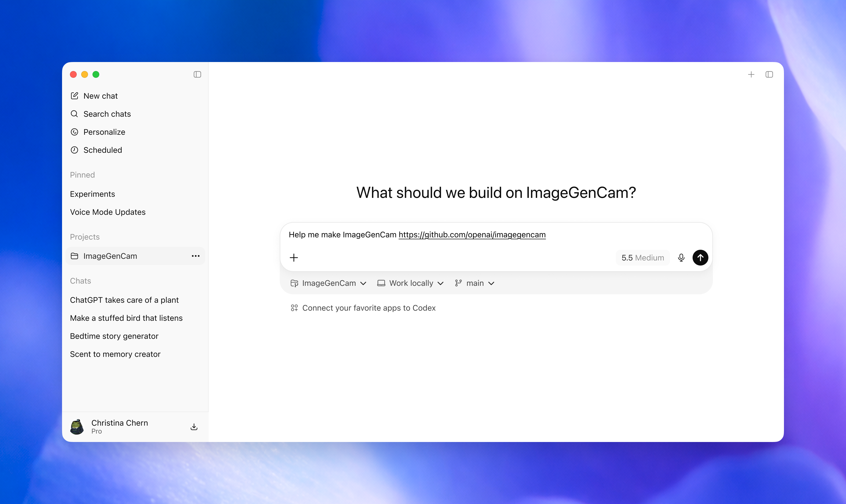Open the chat 'ChatGPT takes care of a plant'

coord(135,300)
